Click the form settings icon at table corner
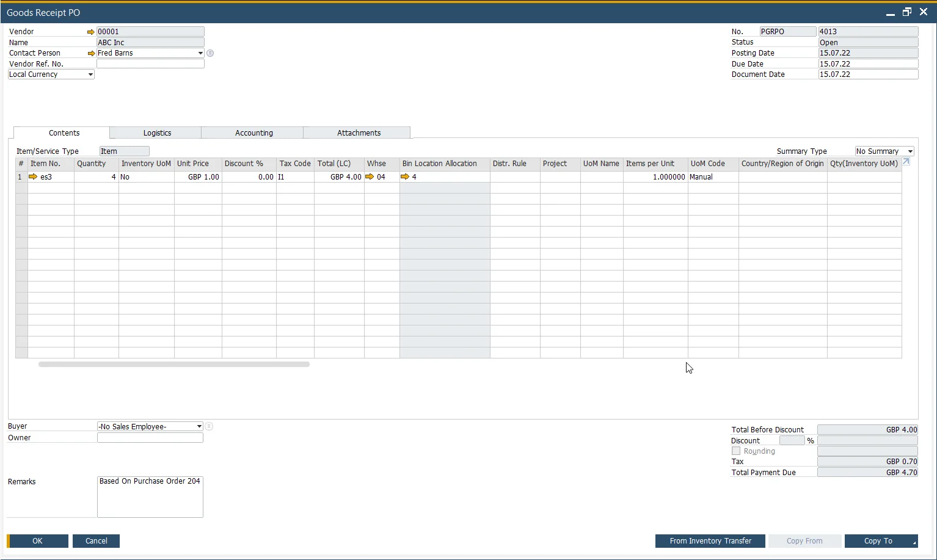The height and width of the screenshot is (560, 937). [906, 162]
